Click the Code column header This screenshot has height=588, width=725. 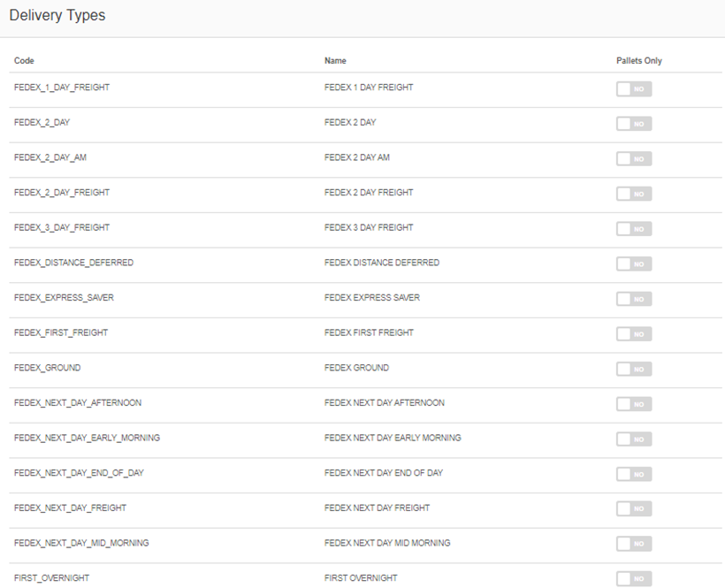click(x=24, y=60)
